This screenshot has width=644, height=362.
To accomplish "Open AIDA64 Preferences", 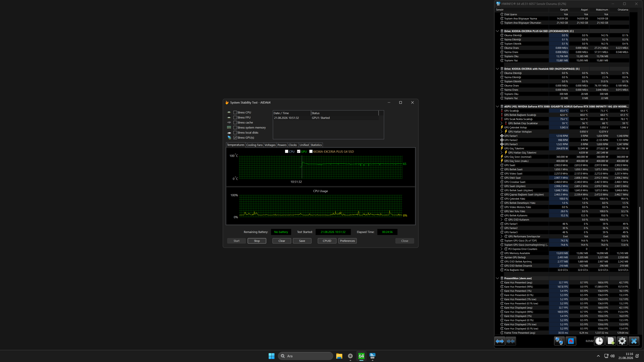I will (x=347, y=241).
